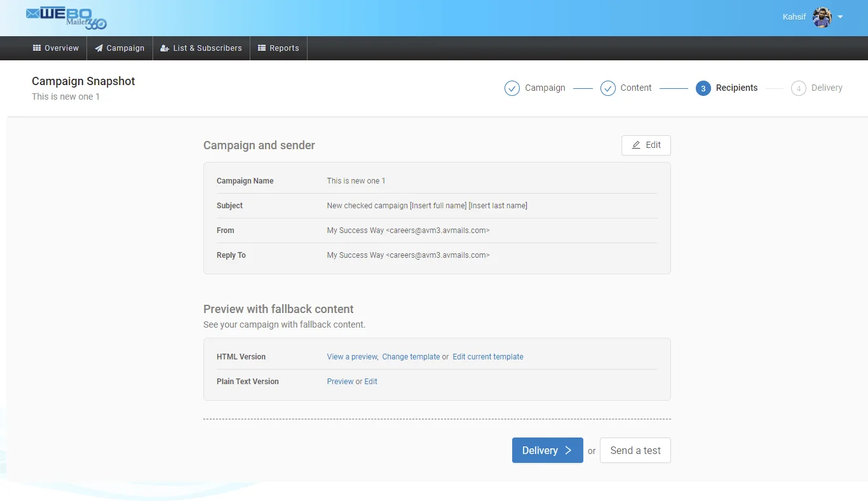Proceed with the blue Delivery button

[547, 450]
